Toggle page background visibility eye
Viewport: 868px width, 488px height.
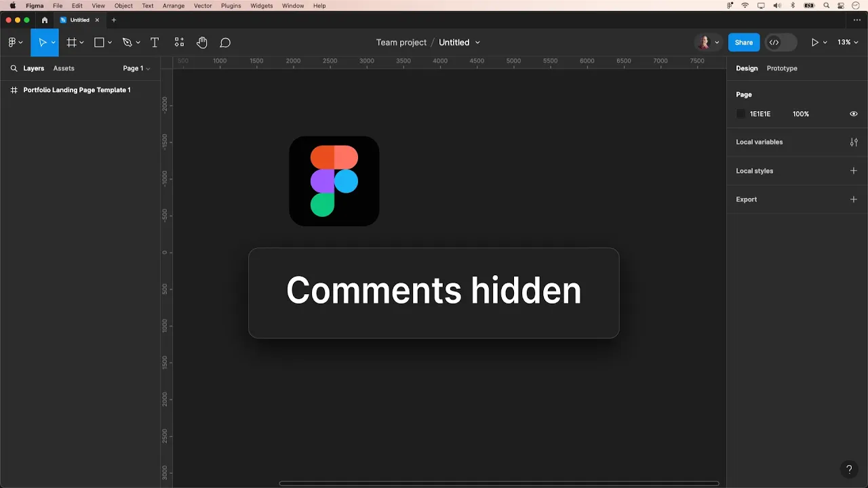point(854,114)
